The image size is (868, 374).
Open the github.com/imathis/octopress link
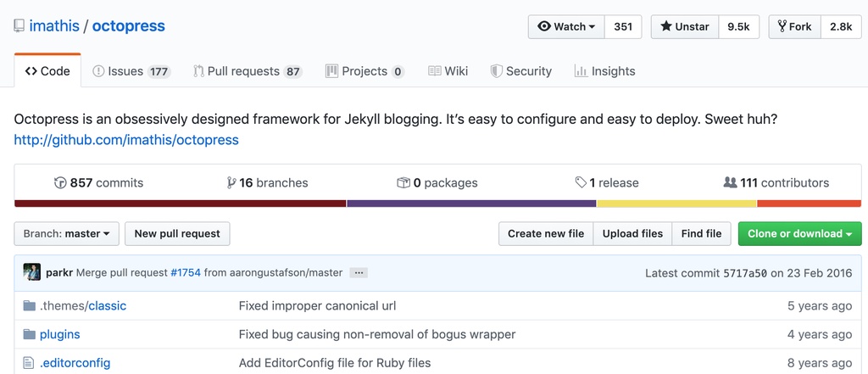(126, 140)
